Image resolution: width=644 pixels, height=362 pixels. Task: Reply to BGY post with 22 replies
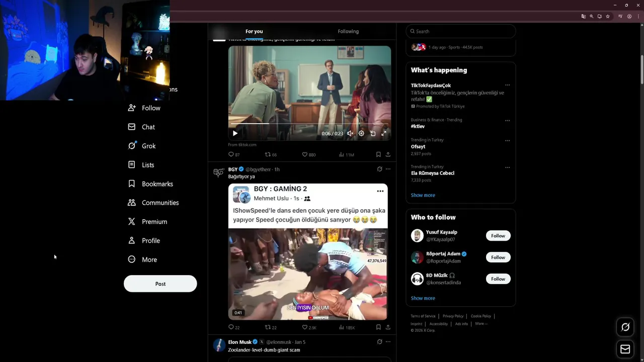[x=234, y=327]
